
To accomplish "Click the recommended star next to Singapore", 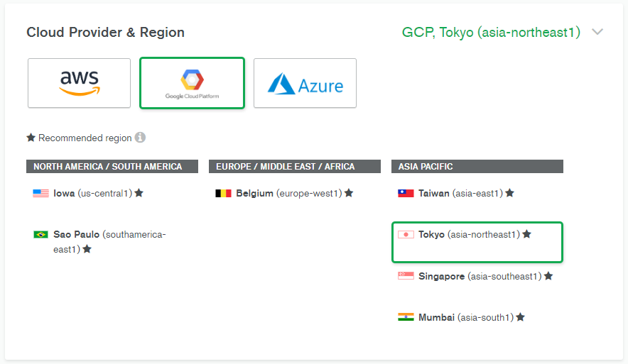I will pos(548,275).
